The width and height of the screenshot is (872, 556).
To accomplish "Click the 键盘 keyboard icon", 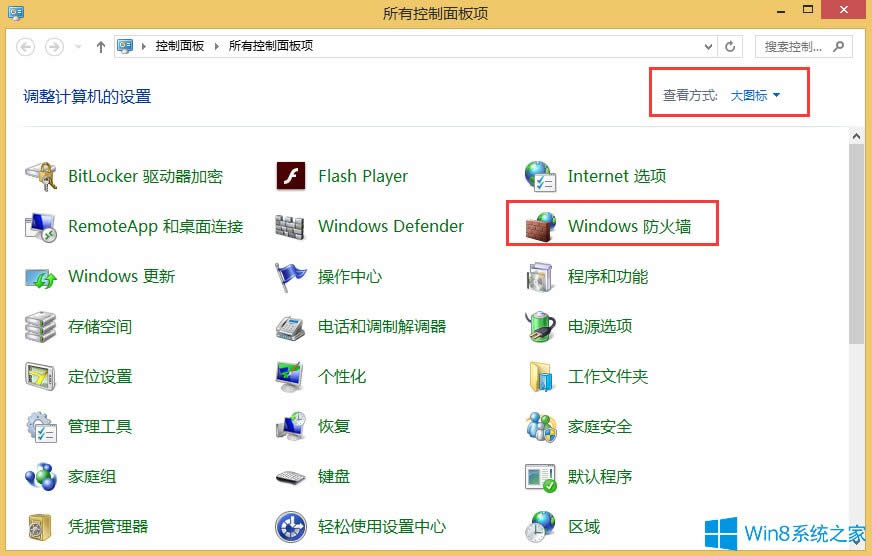I will click(290, 477).
